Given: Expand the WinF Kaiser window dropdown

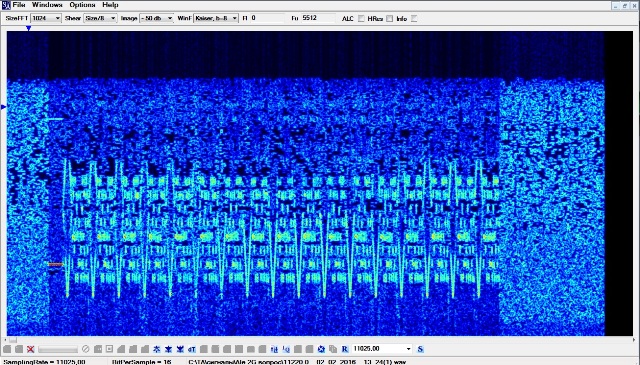Looking at the screenshot, I should 216,18.
